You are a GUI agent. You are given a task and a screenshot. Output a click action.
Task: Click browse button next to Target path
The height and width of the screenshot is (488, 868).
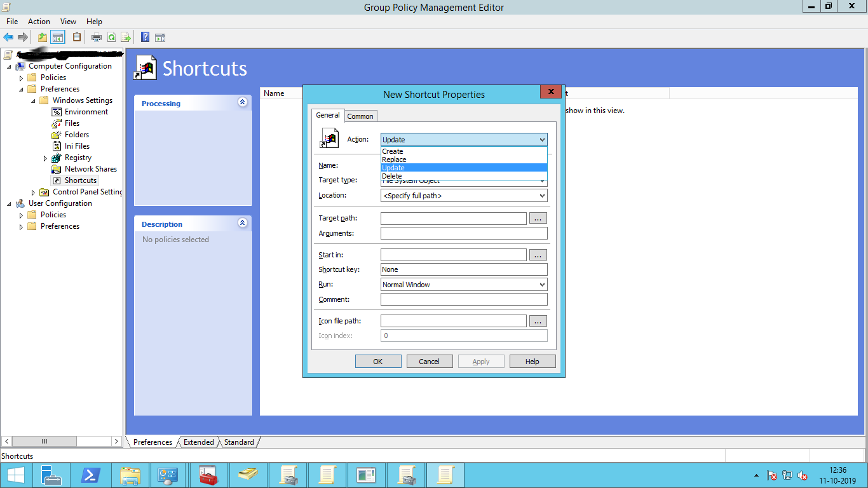[x=538, y=219]
